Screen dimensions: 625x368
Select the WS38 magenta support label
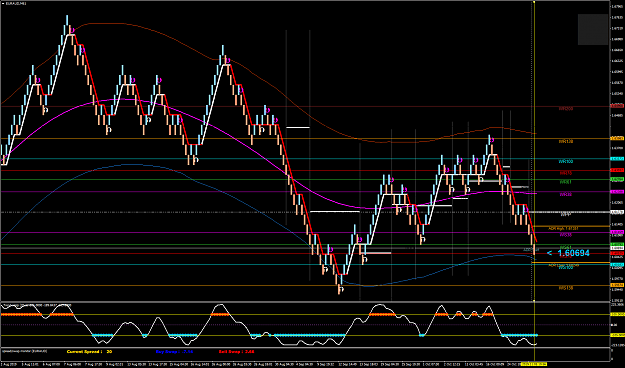click(x=566, y=235)
